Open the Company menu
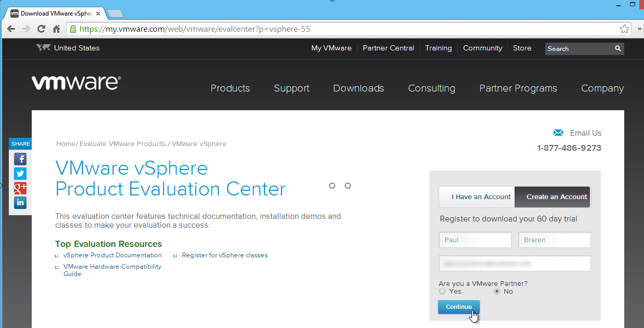This screenshot has width=644, height=328. click(602, 88)
